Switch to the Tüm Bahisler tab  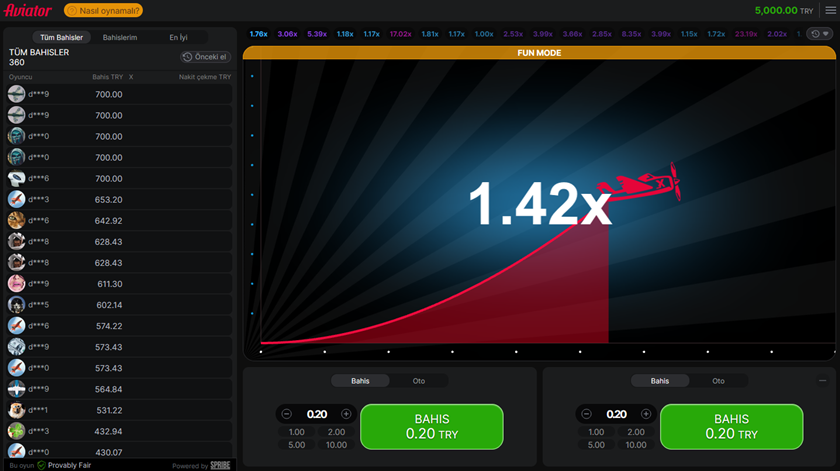coord(62,38)
